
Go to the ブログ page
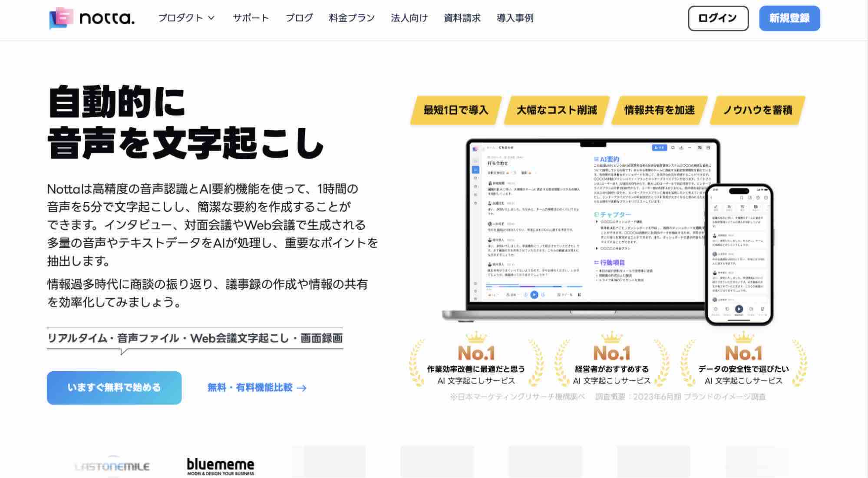299,18
